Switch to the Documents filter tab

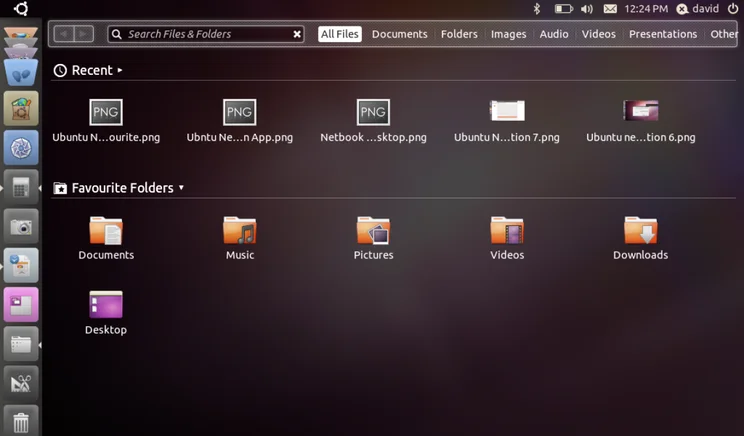pyautogui.click(x=400, y=34)
